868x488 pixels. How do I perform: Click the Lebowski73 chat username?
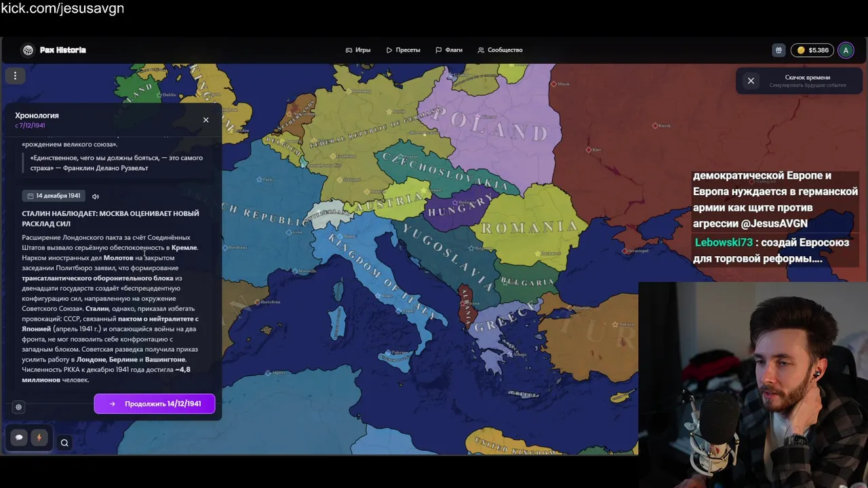pyautogui.click(x=724, y=243)
